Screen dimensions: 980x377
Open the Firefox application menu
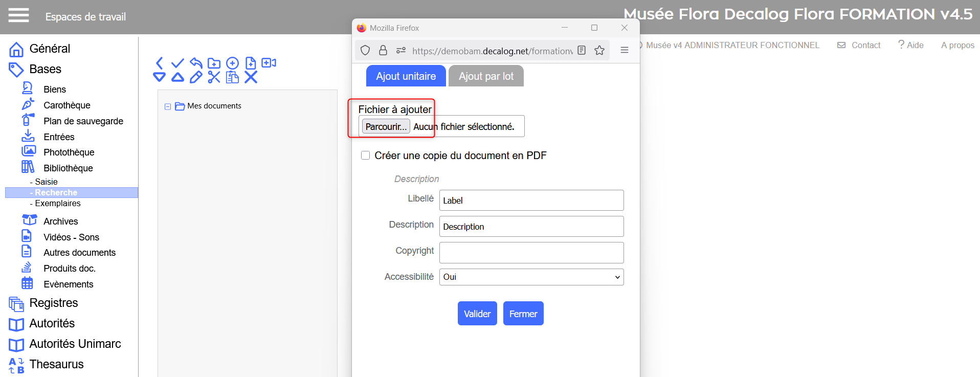coord(625,50)
